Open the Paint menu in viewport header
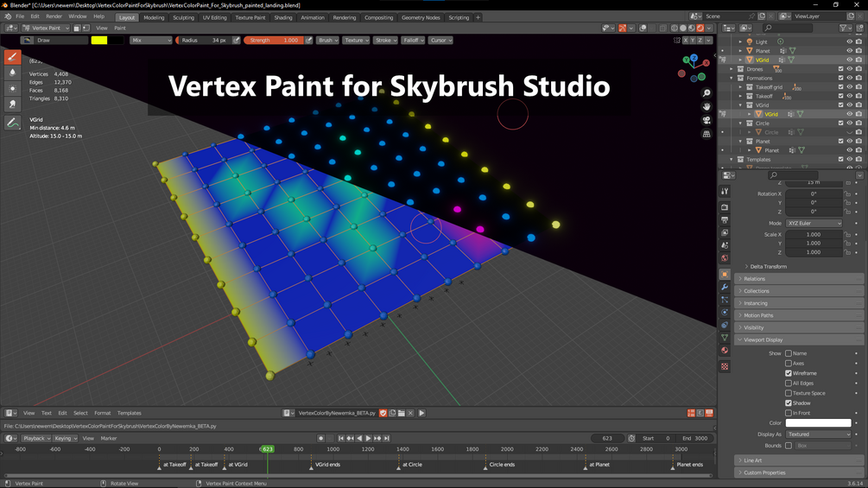This screenshot has width=868, height=488. click(x=120, y=28)
